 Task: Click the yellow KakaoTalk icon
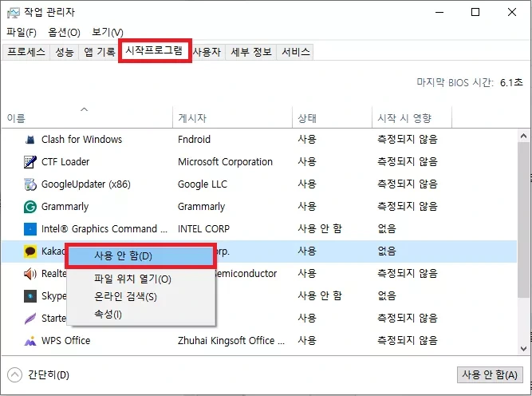click(x=30, y=251)
